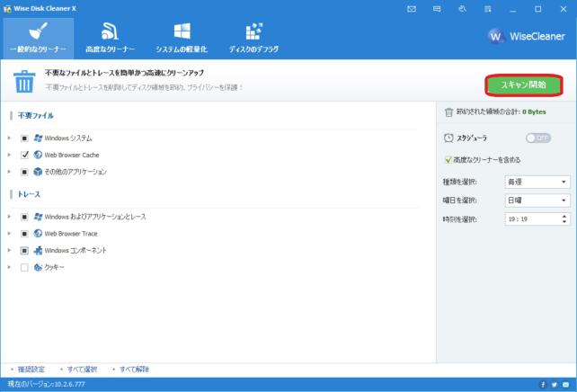Screen dimensions: 577x392
Task: Open the Facebook icon in status bar
Action: coord(543,385)
